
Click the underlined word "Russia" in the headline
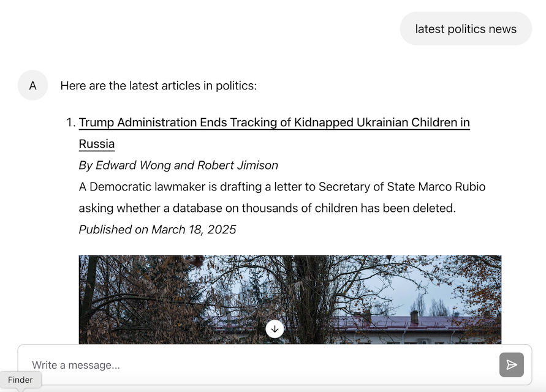point(96,143)
